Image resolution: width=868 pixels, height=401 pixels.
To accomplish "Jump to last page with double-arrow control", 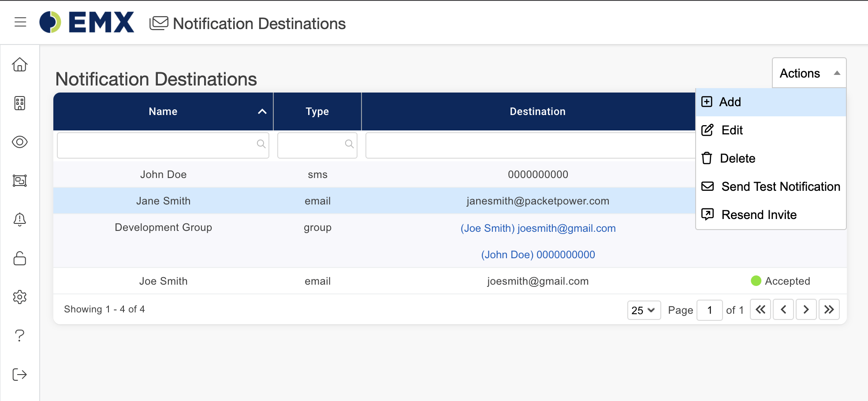I will (x=829, y=309).
